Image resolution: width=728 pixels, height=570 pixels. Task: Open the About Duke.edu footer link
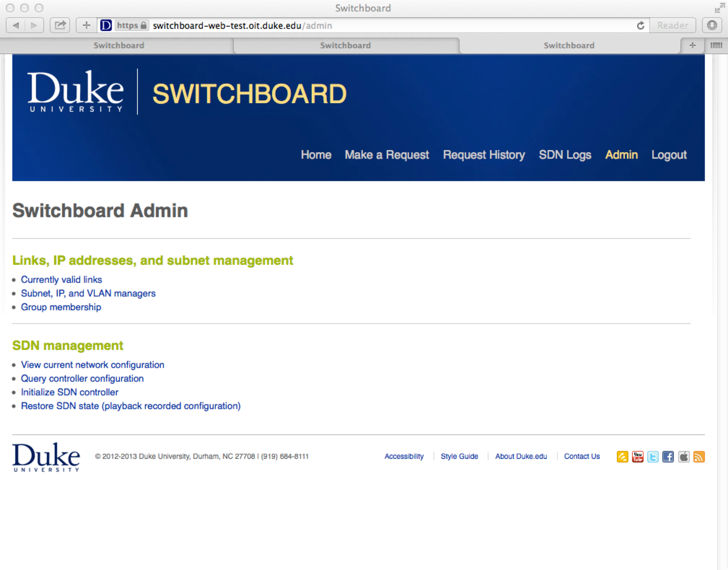tap(521, 456)
